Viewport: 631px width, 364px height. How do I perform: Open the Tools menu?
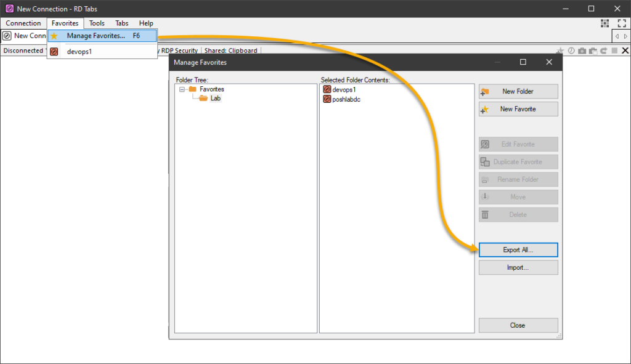tap(96, 23)
